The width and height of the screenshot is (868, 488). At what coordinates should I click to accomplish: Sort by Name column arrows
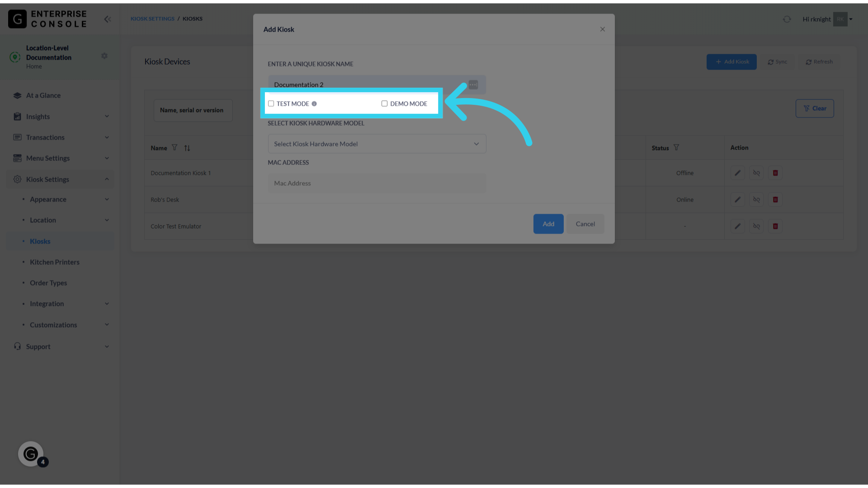click(x=187, y=148)
